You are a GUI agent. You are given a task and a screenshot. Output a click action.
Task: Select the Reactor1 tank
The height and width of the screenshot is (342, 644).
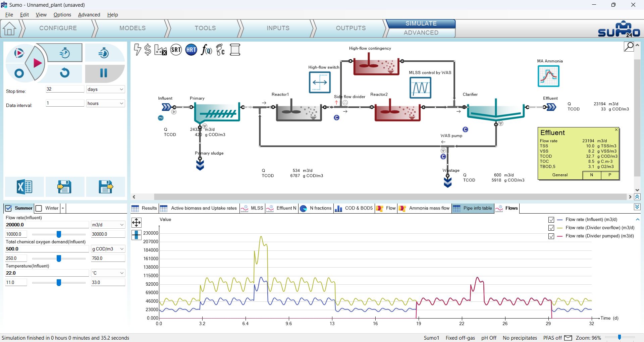coord(299,110)
